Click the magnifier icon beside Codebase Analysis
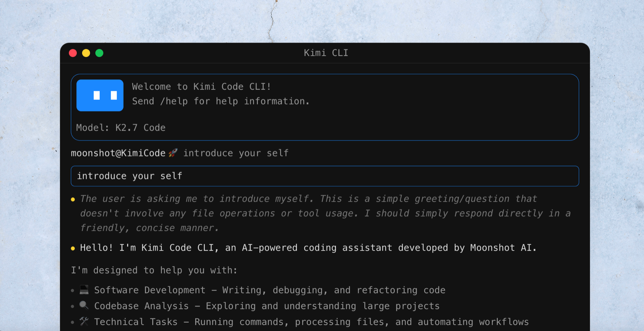 coord(84,305)
